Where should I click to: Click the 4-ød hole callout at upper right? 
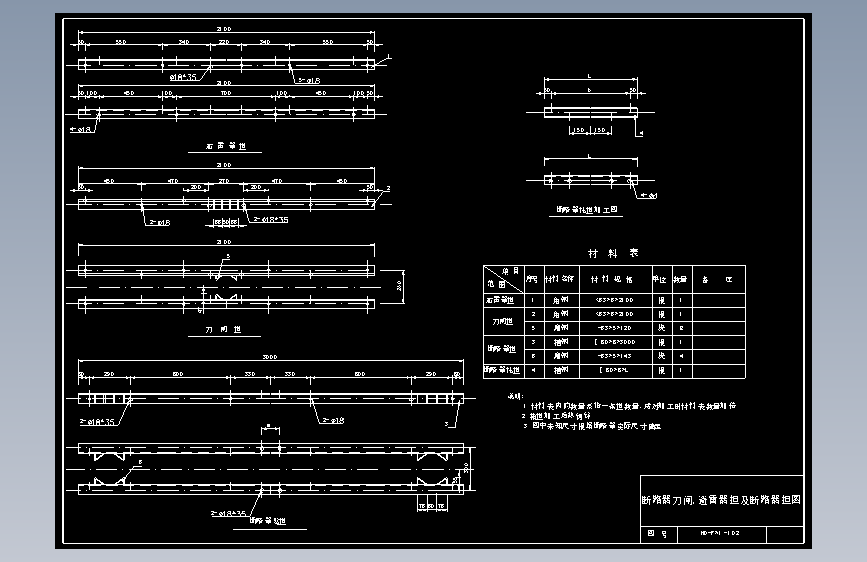click(649, 195)
